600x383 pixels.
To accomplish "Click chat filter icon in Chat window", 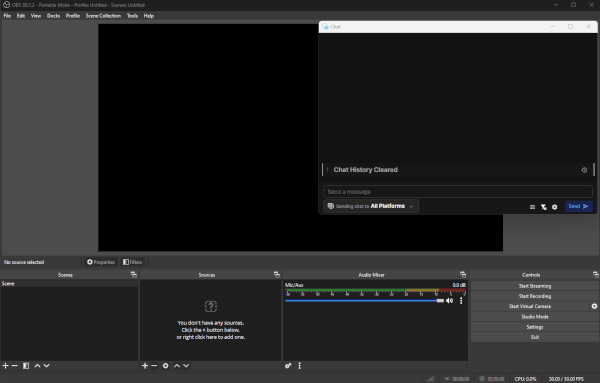I will click(543, 207).
